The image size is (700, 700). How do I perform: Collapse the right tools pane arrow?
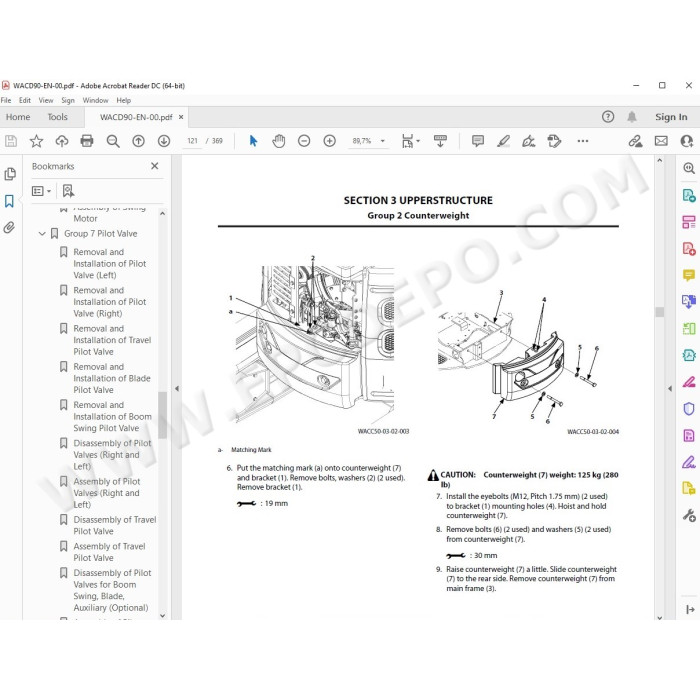[x=670, y=389]
